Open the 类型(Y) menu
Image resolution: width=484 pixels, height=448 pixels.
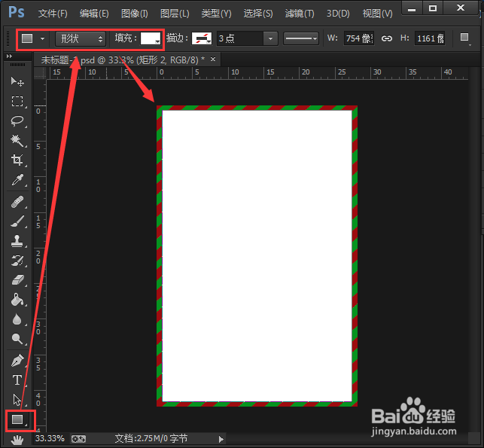pyautogui.click(x=216, y=14)
